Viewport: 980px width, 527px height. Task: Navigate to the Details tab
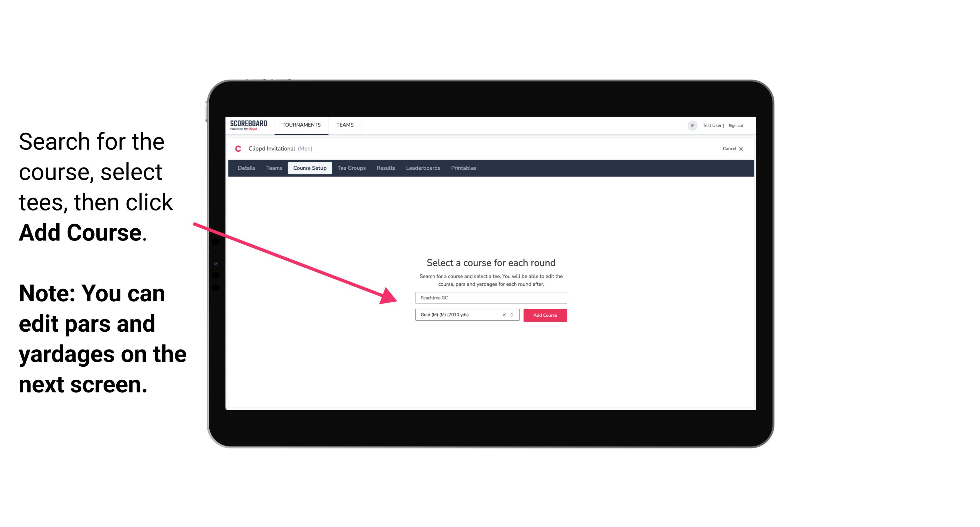tap(245, 168)
